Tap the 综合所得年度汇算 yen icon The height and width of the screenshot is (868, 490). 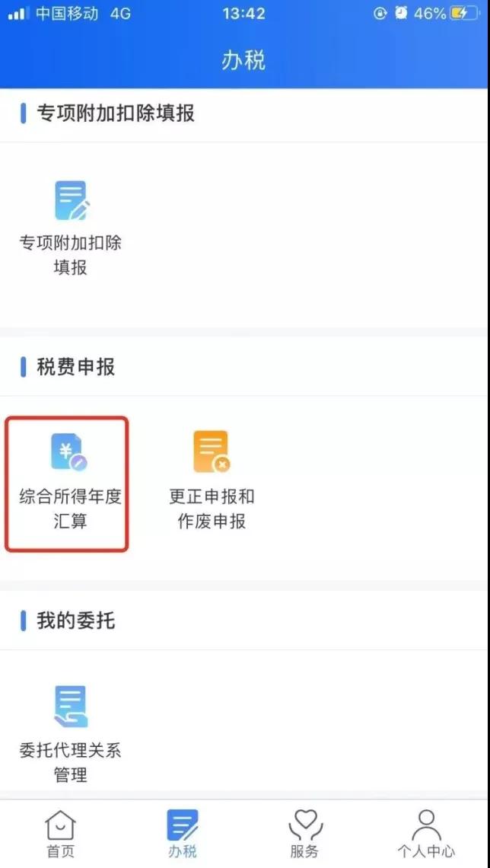tap(70, 452)
